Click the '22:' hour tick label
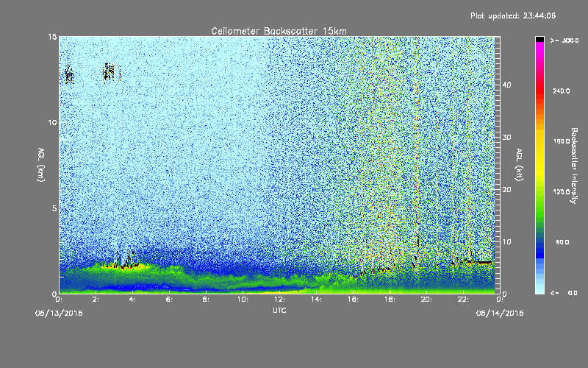This screenshot has width=588, height=368. pos(464,300)
